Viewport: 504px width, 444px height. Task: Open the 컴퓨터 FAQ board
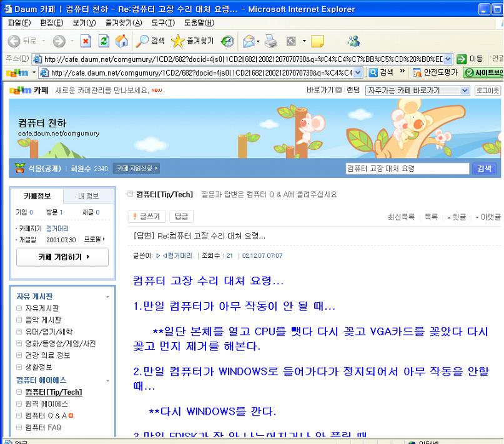coord(43,427)
